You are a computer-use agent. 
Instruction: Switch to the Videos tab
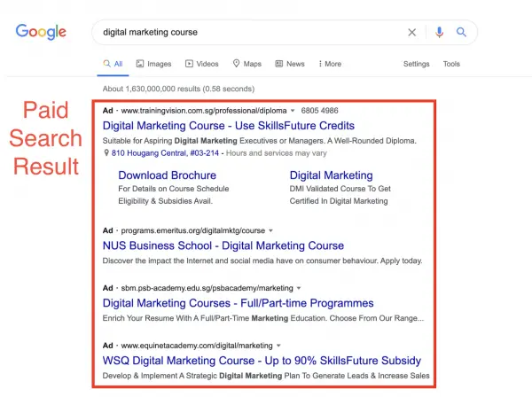pyautogui.click(x=202, y=64)
